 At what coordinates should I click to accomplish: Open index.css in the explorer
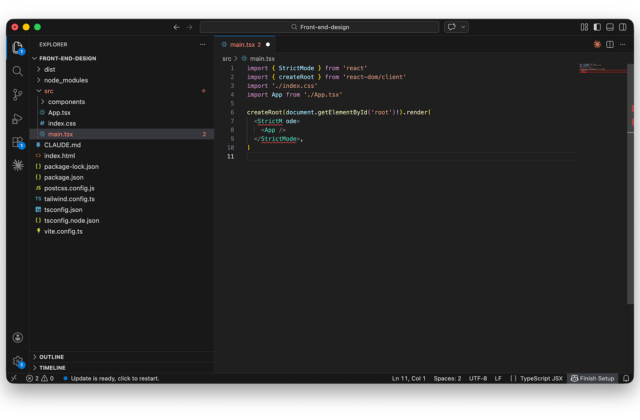click(x=122, y=123)
